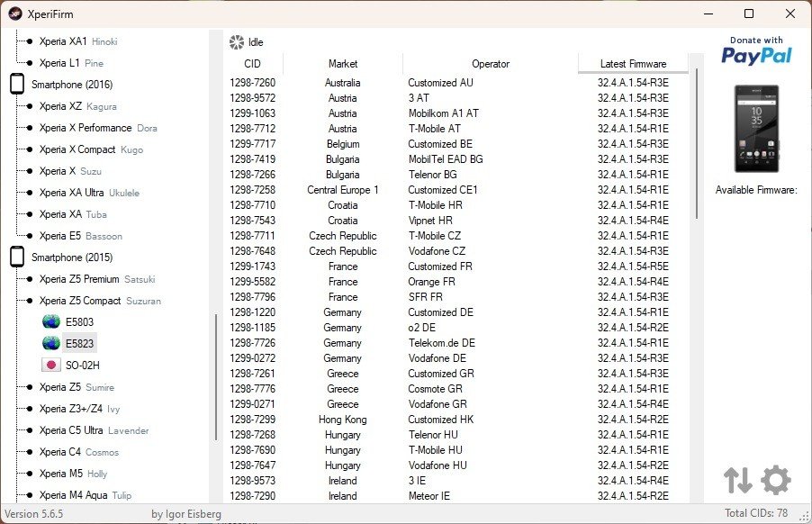
Task: Click the Smartphone (2015) phone icon
Action: tap(17, 257)
